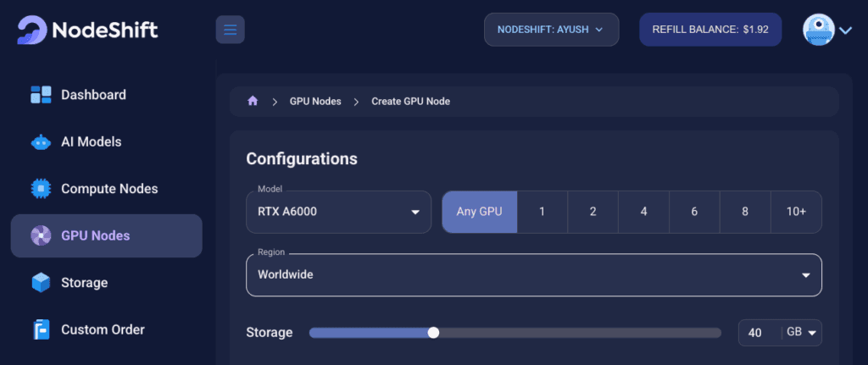Click the GPU Nodes fan icon
The width and height of the screenshot is (868, 365).
point(41,235)
